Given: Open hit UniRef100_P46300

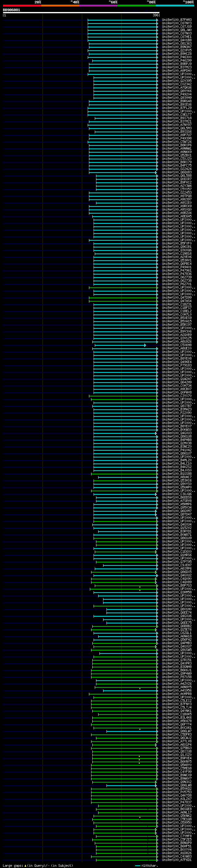Looking at the screenshot, I should coord(177,57).
